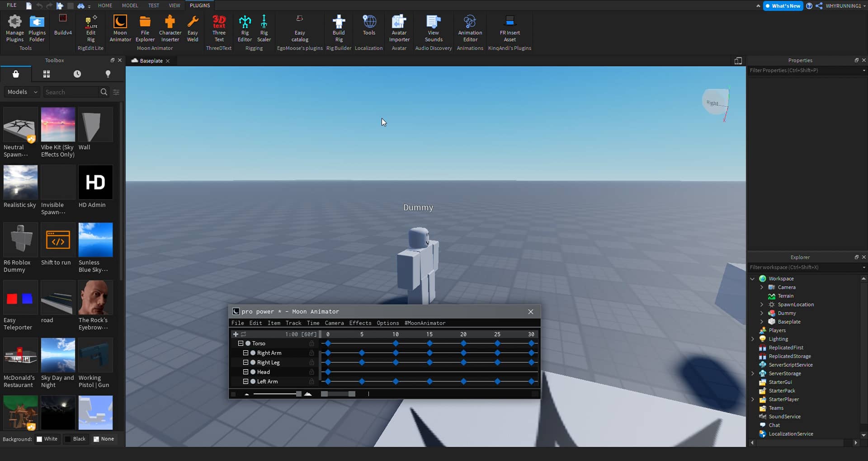Switch to the Recent tab in Toolbox
This screenshot has width=868, height=461.
pos(77,74)
